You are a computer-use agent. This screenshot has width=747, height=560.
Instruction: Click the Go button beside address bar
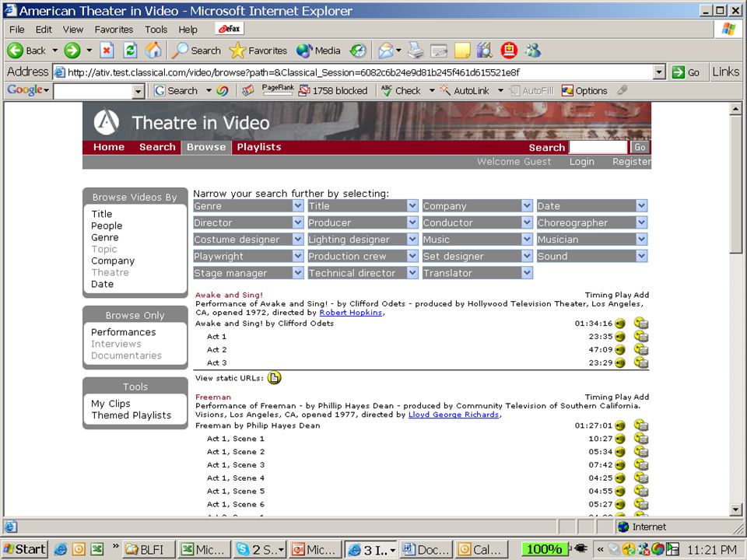[x=686, y=72]
